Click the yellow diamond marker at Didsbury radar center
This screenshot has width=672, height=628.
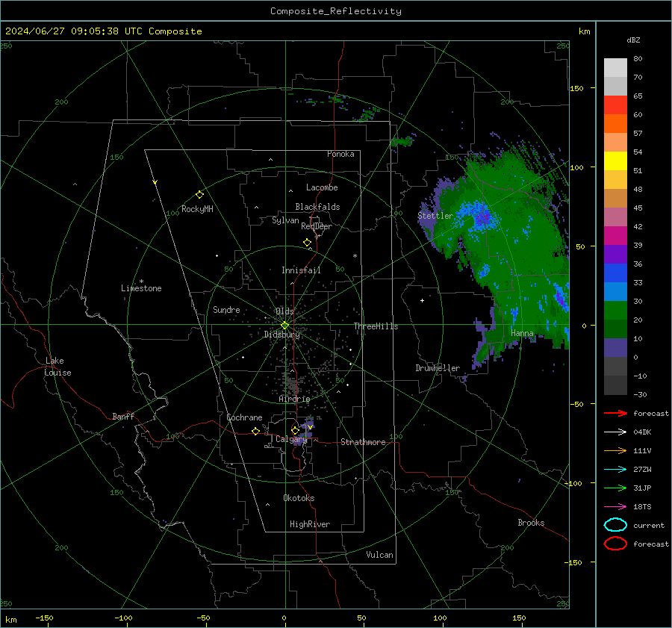[284, 326]
